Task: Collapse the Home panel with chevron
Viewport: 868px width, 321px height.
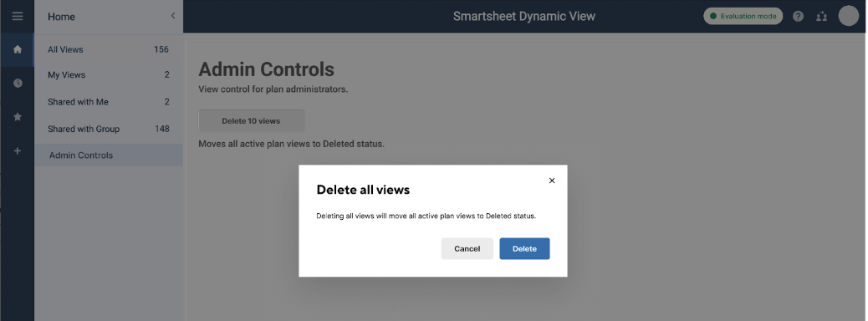Action: coord(173,16)
